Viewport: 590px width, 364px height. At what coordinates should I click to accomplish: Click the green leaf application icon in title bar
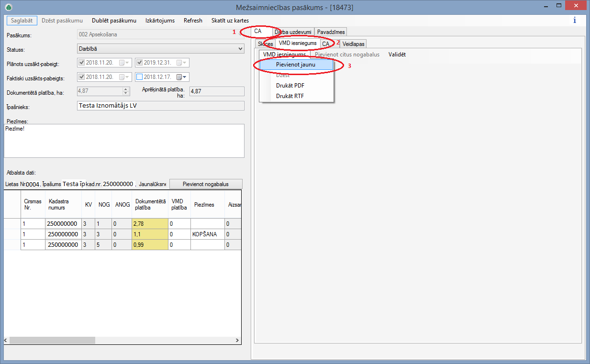pyautogui.click(x=8, y=7)
